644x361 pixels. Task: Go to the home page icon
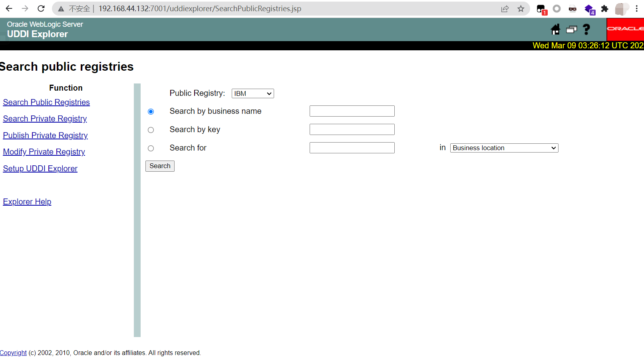(555, 29)
